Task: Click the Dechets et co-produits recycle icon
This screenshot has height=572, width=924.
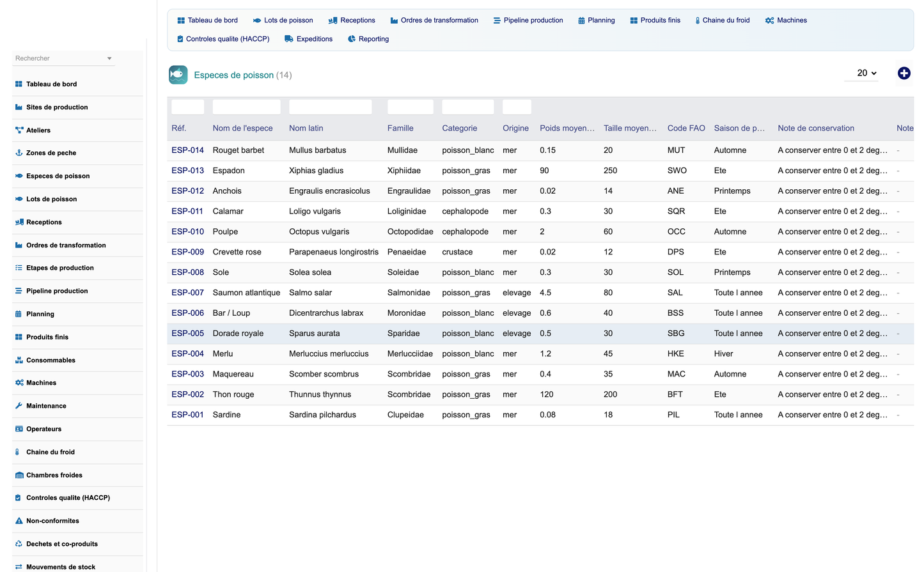Action: pos(19,544)
